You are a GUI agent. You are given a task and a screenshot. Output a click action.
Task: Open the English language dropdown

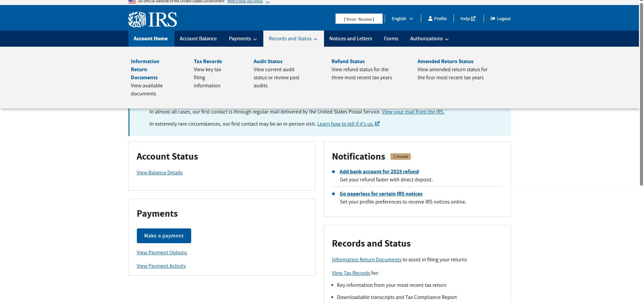pos(402,18)
